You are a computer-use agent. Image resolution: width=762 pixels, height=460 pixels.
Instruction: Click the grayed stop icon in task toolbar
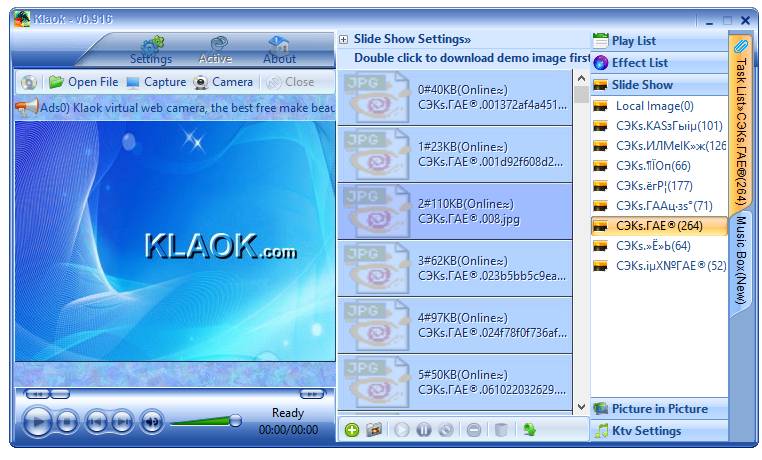coord(446,430)
